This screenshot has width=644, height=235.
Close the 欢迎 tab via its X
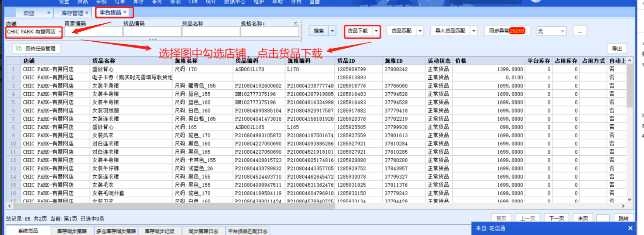pos(48,13)
